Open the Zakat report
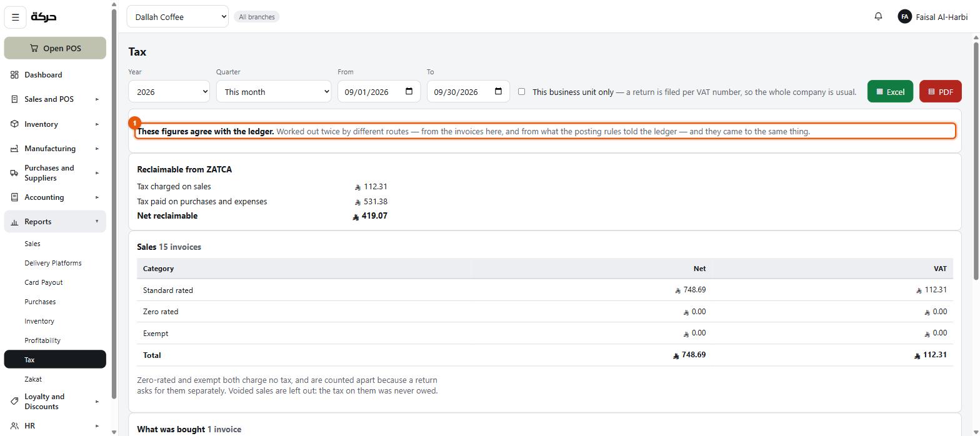980x436 pixels. tap(55, 379)
